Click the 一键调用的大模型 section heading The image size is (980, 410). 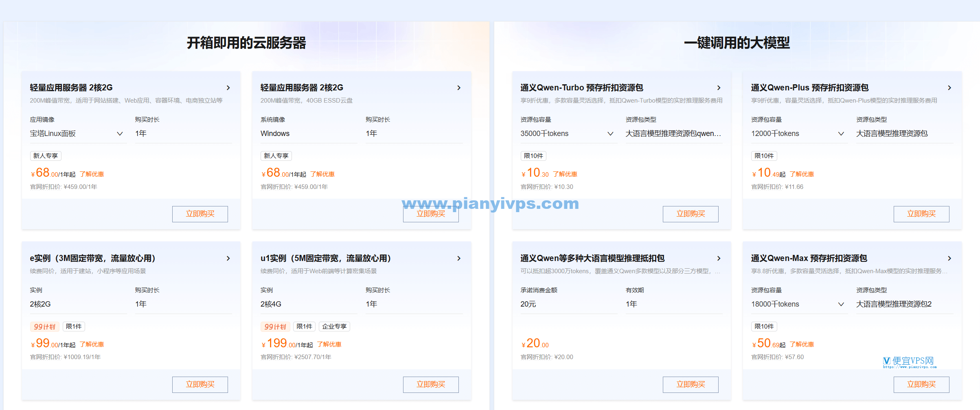coord(737,43)
